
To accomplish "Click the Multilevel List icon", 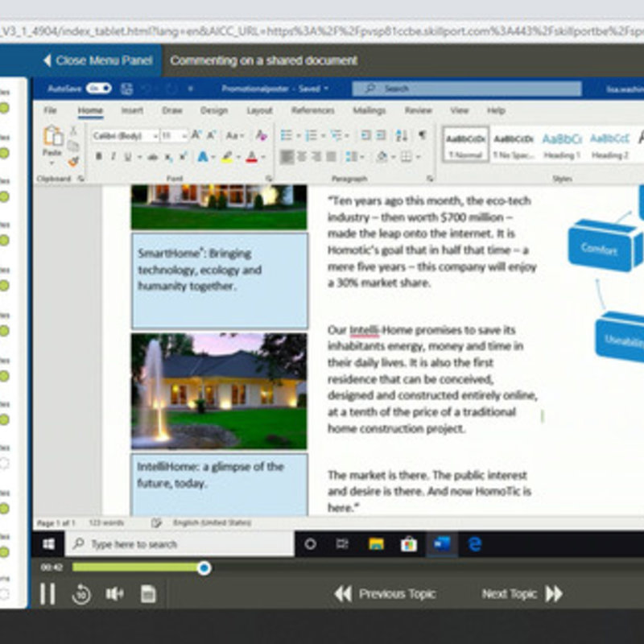I will (336, 135).
